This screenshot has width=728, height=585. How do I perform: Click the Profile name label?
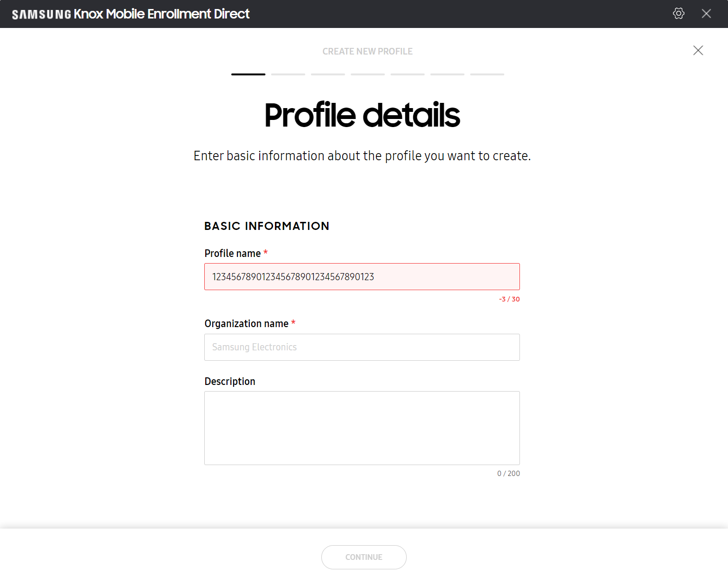click(233, 254)
